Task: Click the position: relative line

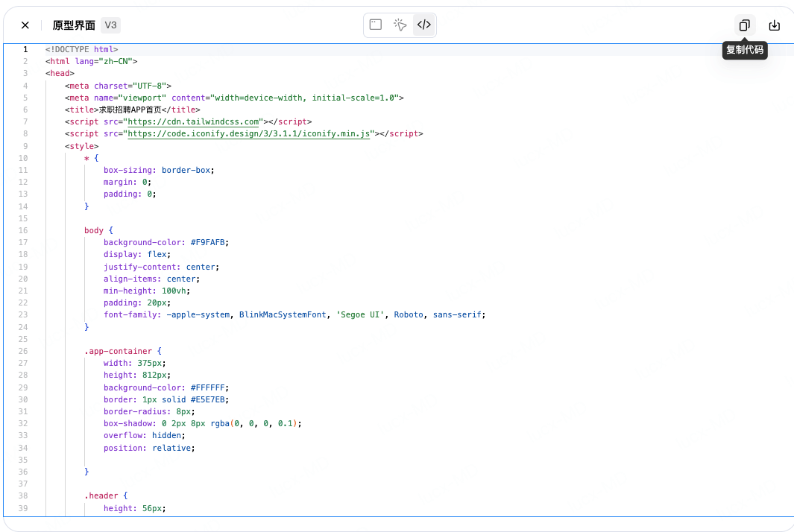Action: pos(149,449)
